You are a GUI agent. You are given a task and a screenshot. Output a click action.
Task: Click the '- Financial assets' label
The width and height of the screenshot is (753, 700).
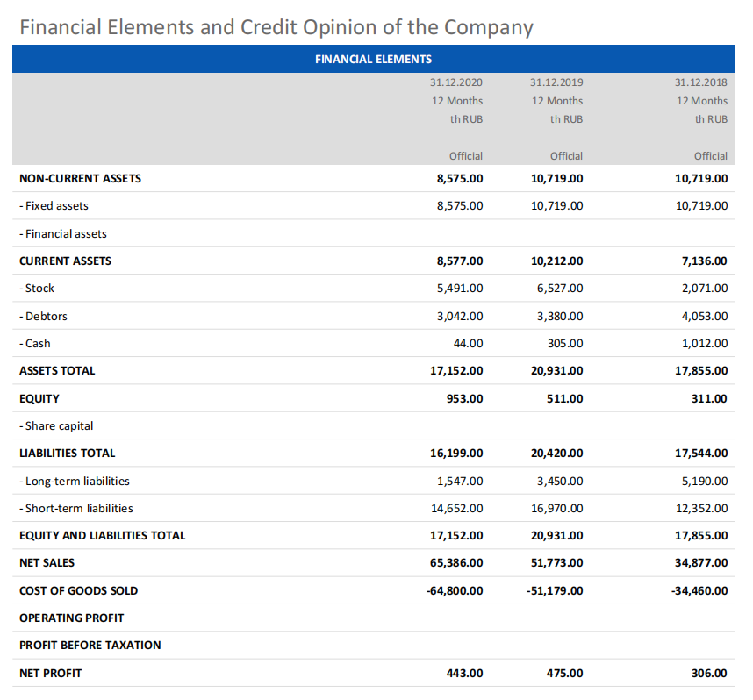coord(63,234)
